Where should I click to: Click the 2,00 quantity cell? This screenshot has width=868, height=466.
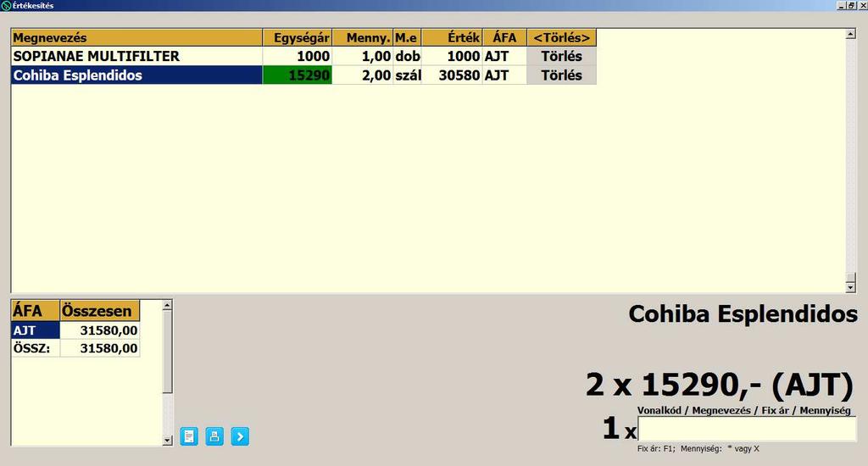363,75
